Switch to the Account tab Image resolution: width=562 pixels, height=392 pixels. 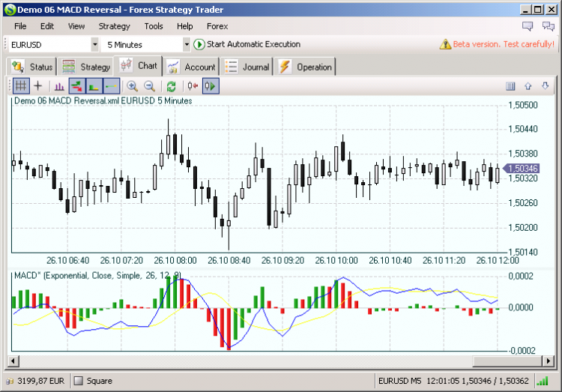pyautogui.click(x=191, y=67)
